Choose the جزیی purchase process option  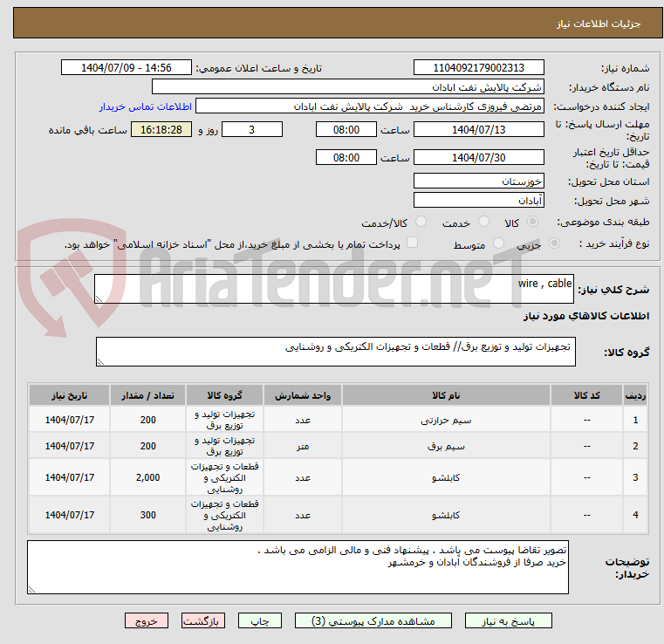tap(554, 243)
